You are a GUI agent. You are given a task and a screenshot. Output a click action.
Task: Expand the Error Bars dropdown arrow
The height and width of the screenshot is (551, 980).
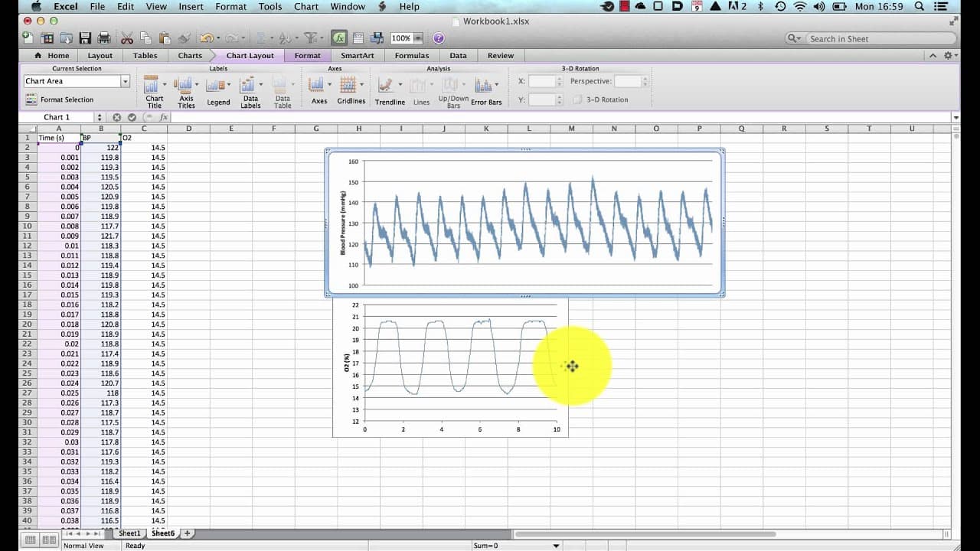tap(497, 85)
